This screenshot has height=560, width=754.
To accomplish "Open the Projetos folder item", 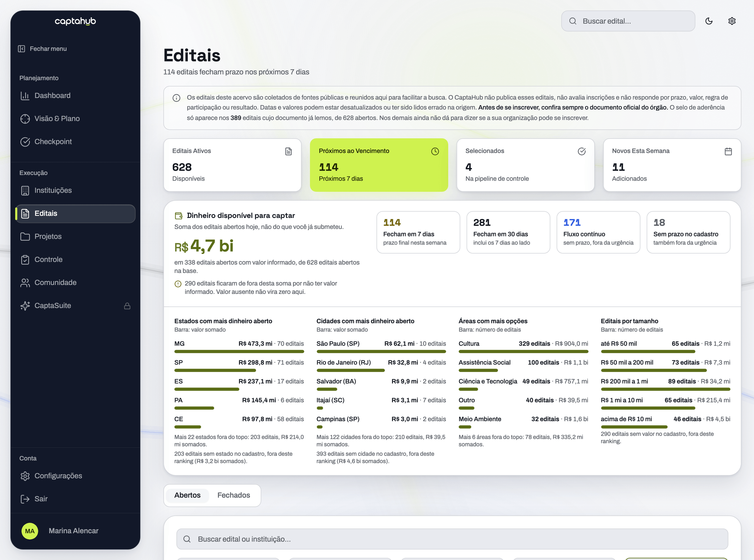I will (75, 237).
